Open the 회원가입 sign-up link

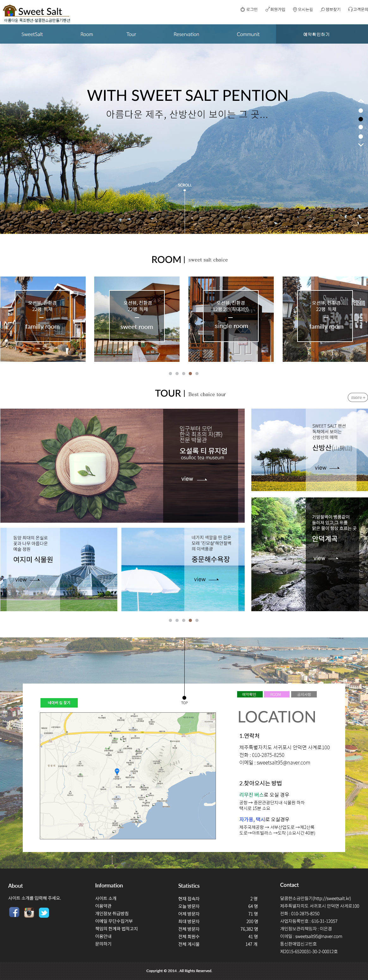[x=275, y=9]
